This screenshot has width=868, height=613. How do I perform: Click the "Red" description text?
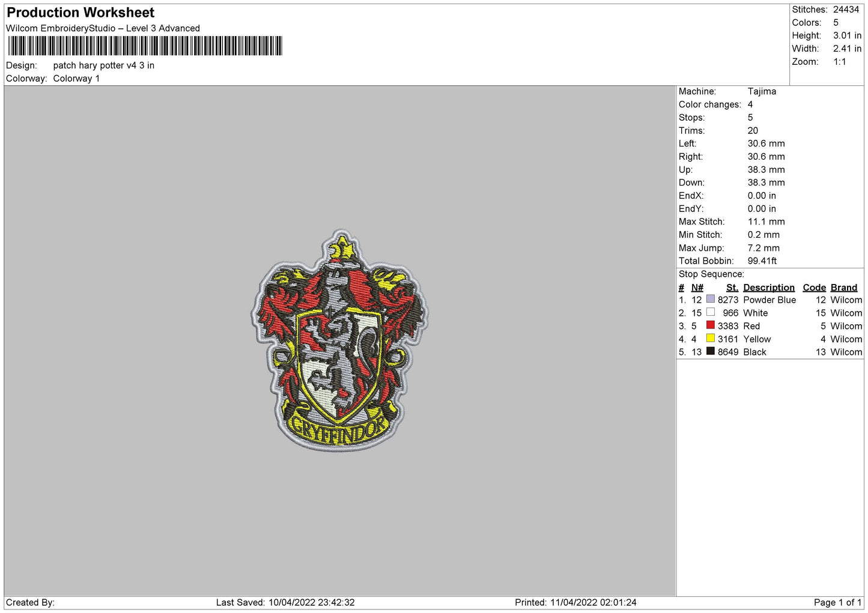tap(751, 327)
